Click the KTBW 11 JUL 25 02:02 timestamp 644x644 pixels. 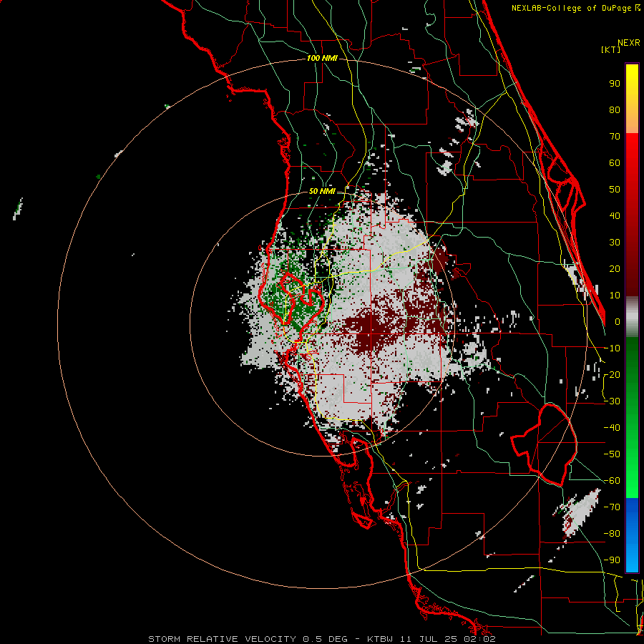coord(431,639)
